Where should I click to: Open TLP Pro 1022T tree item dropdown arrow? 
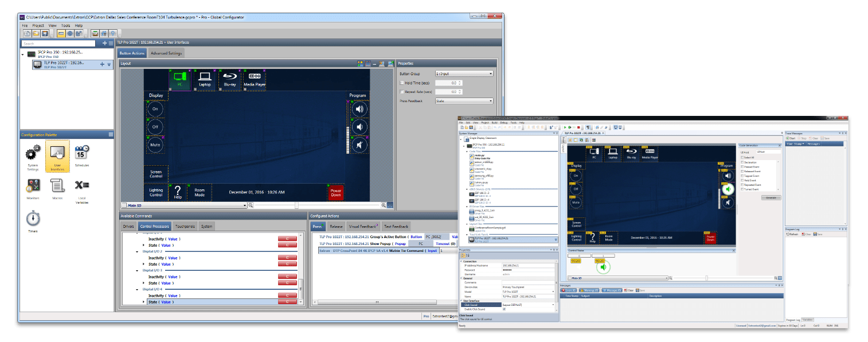tap(109, 64)
